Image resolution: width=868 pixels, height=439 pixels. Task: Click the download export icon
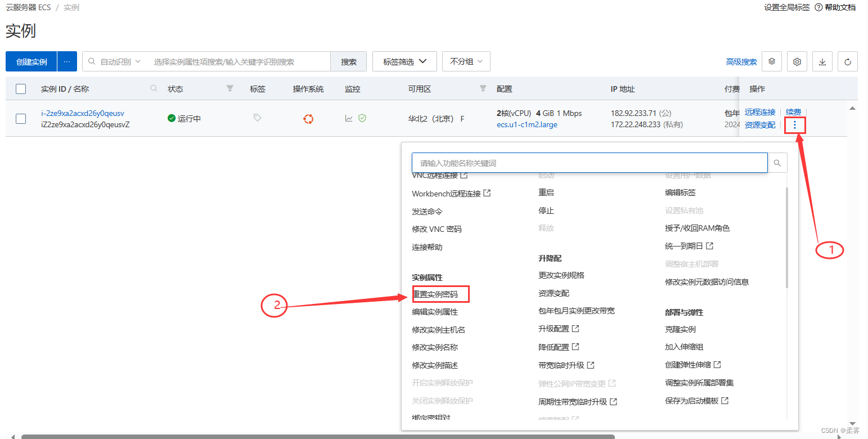822,62
